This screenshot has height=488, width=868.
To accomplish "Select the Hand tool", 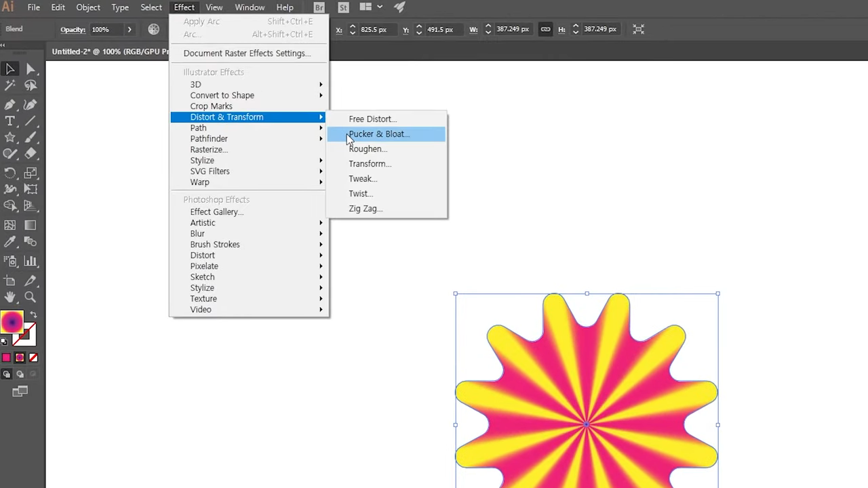I will coord(10,297).
